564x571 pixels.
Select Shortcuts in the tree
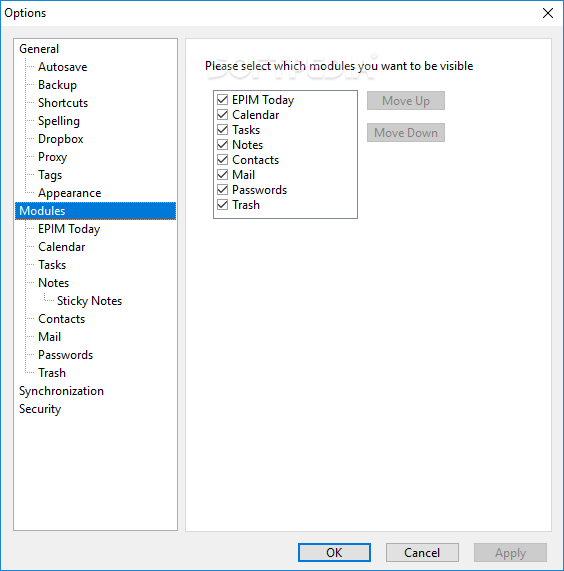click(x=63, y=103)
